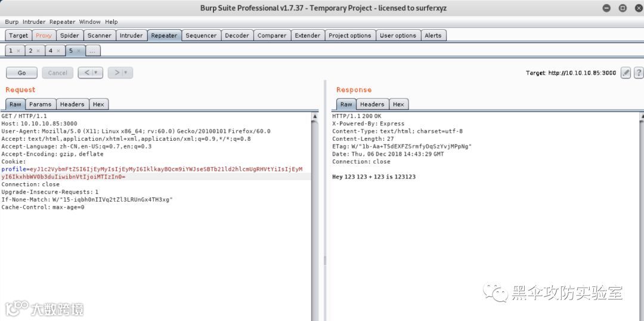
Task: Switch to the Sequencer tab
Action: tap(202, 35)
